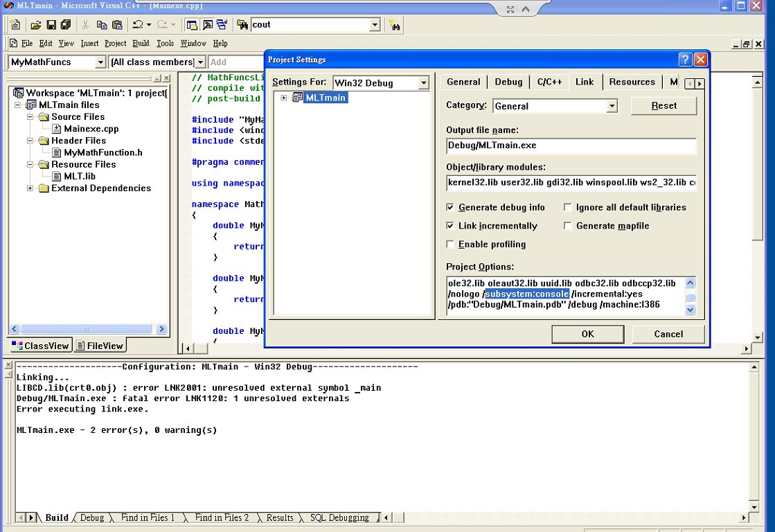Click the Output file name field
Viewport: 775px width, 532px height.
(x=571, y=145)
